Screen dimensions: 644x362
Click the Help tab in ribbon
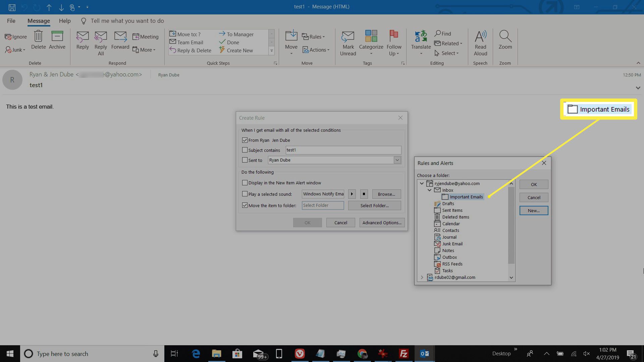(64, 20)
